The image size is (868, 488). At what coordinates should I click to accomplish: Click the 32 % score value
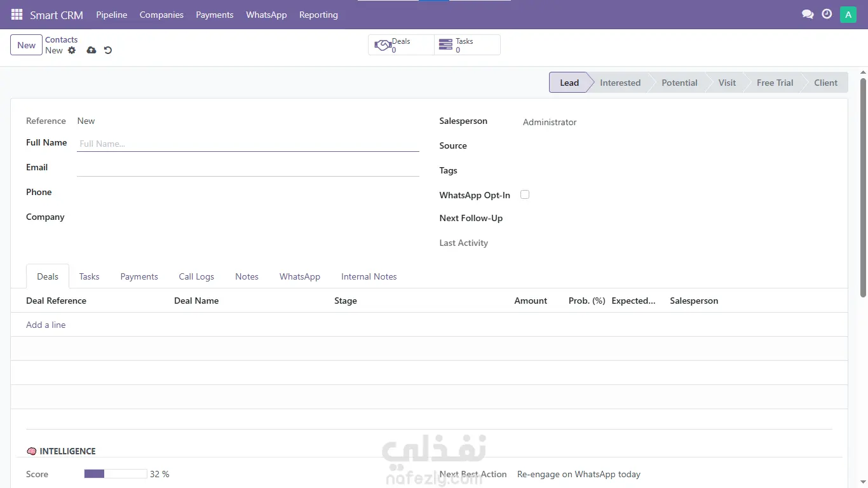click(159, 474)
